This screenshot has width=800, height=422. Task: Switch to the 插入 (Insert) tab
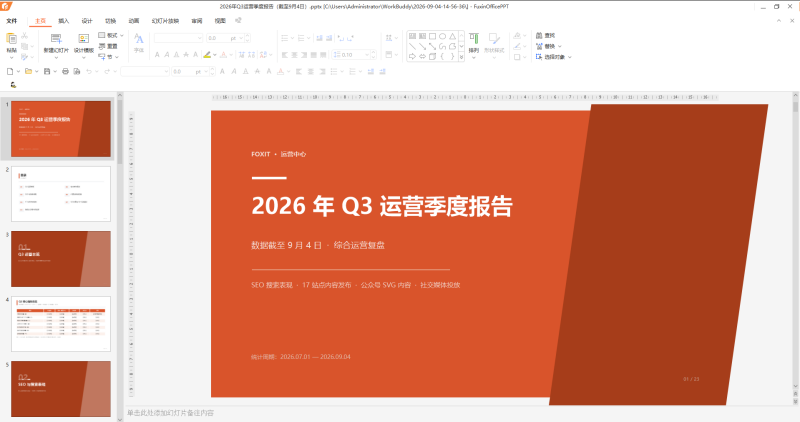click(x=63, y=21)
